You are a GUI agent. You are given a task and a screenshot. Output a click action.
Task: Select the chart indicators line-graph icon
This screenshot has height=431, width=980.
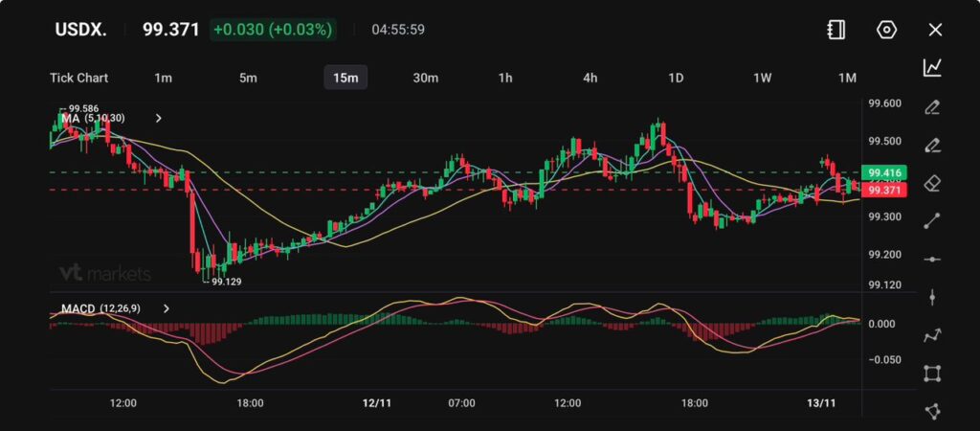[932, 67]
